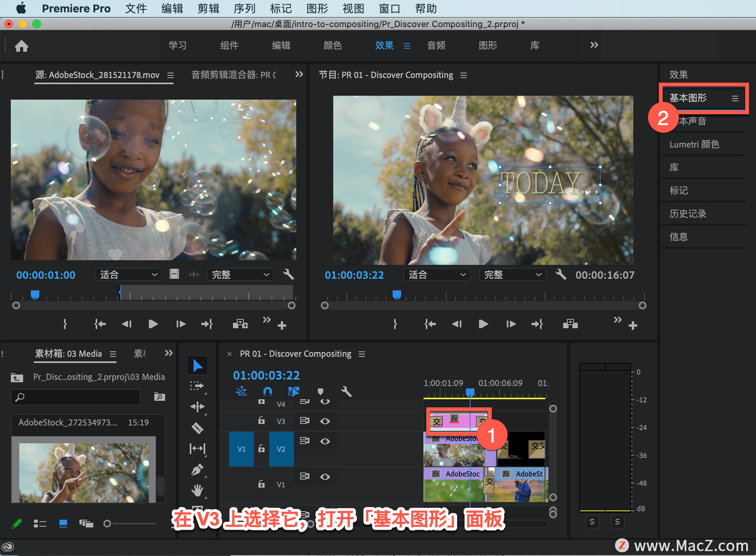
Task: Play the Program monitor sequence
Action: pyautogui.click(x=483, y=324)
